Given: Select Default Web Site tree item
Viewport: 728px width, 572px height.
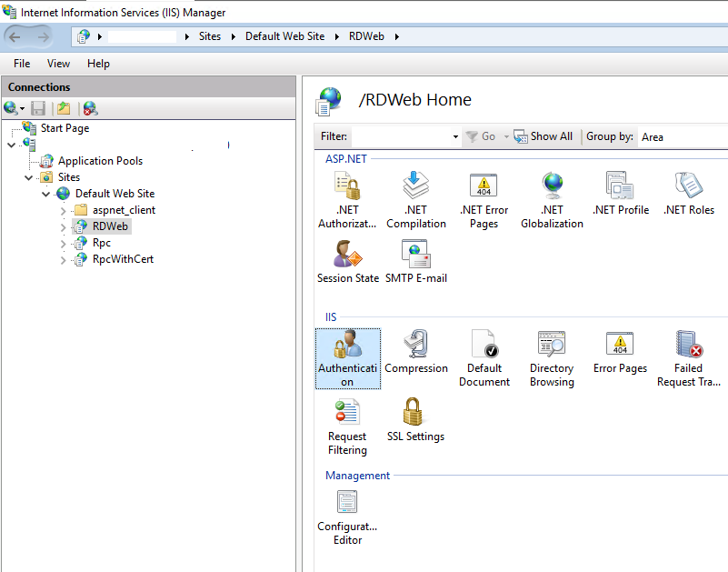Looking at the screenshot, I should click(x=115, y=194).
